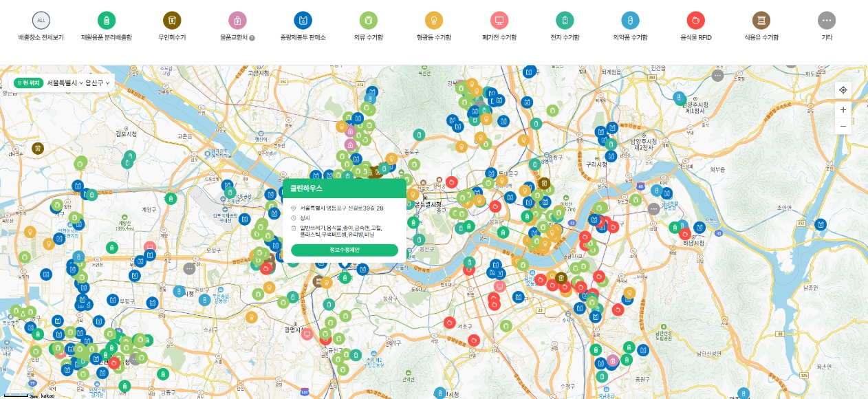
Task: Zoom out the map with minus
Action: click(x=843, y=126)
